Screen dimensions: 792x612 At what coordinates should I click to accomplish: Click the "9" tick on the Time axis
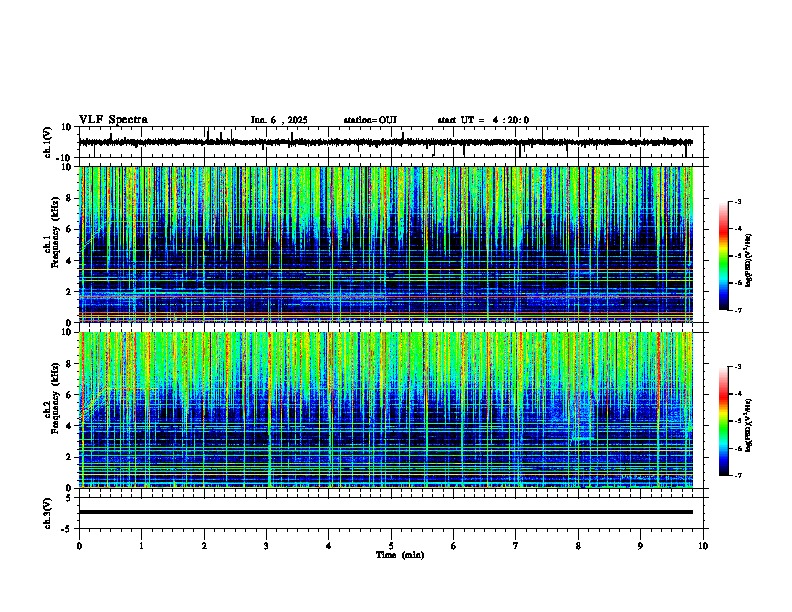click(x=640, y=546)
